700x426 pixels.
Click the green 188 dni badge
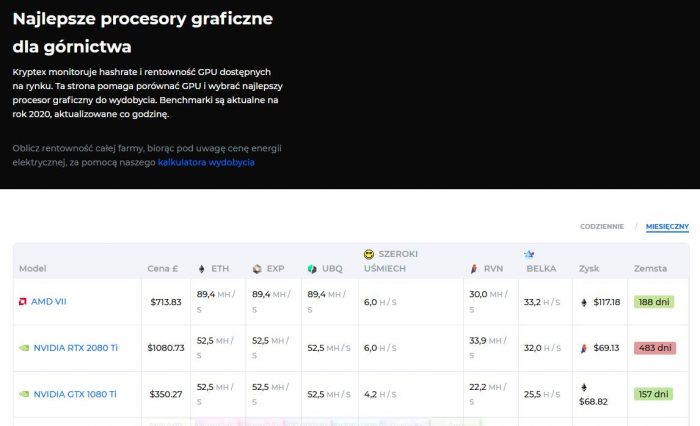click(x=654, y=302)
